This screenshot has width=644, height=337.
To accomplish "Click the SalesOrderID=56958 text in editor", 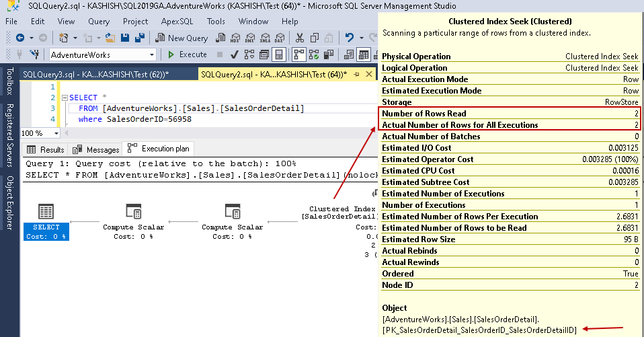I will click(x=149, y=119).
